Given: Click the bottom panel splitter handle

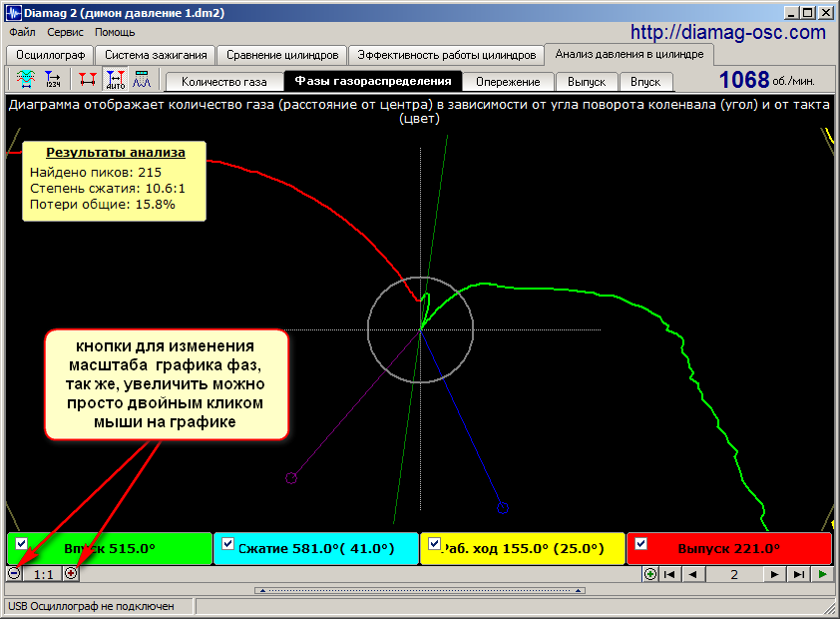Looking at the screenshot, I should (420, 591).
